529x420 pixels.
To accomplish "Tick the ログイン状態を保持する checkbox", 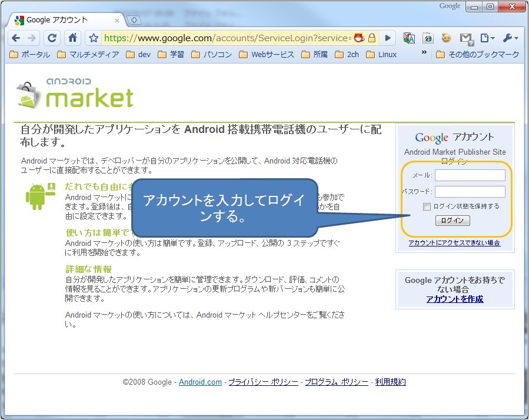I will (x=427, y=206).
